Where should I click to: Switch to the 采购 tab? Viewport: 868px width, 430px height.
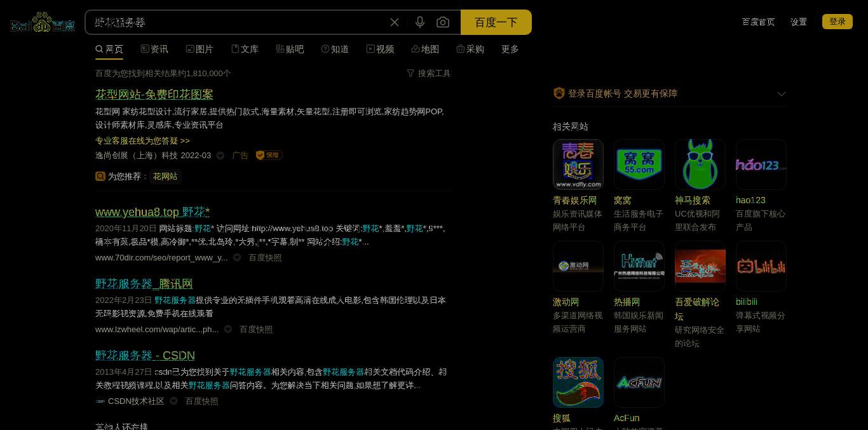(x=470, y=49)
